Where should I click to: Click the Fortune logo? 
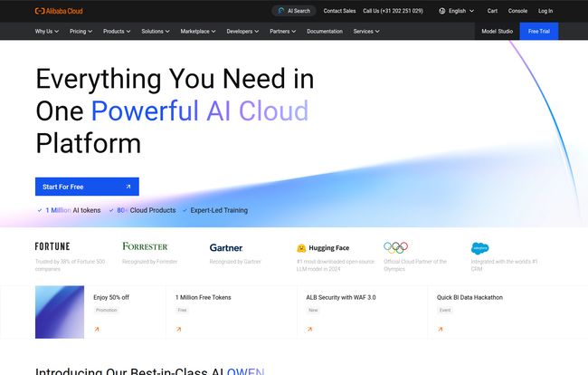pos(52,246)
